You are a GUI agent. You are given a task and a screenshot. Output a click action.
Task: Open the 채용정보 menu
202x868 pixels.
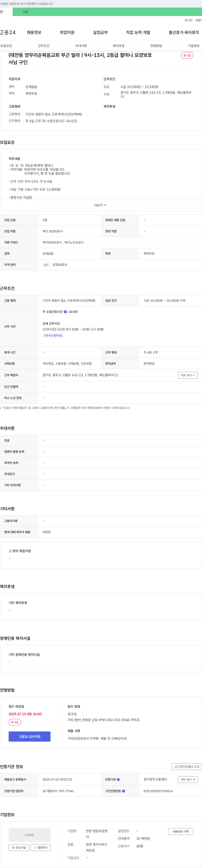(34, 32)
